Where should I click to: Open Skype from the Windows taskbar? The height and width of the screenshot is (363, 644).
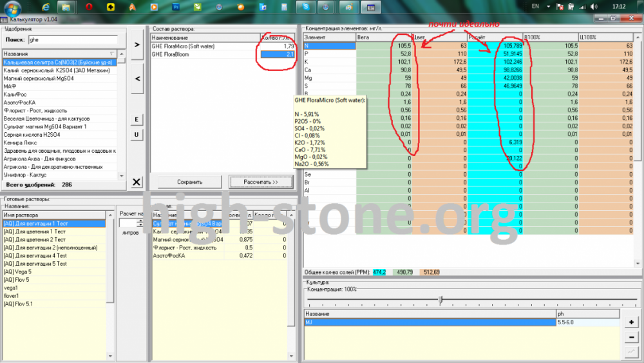click(305, 7)
